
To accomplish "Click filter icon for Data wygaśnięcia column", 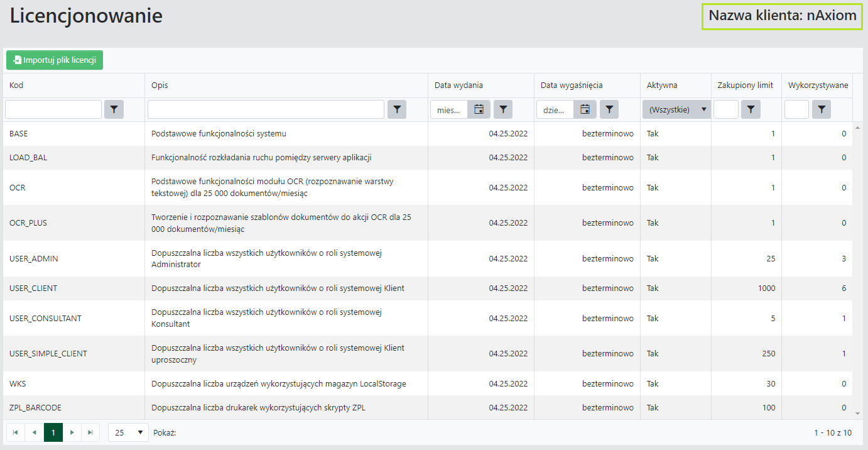I will point(609,109).
